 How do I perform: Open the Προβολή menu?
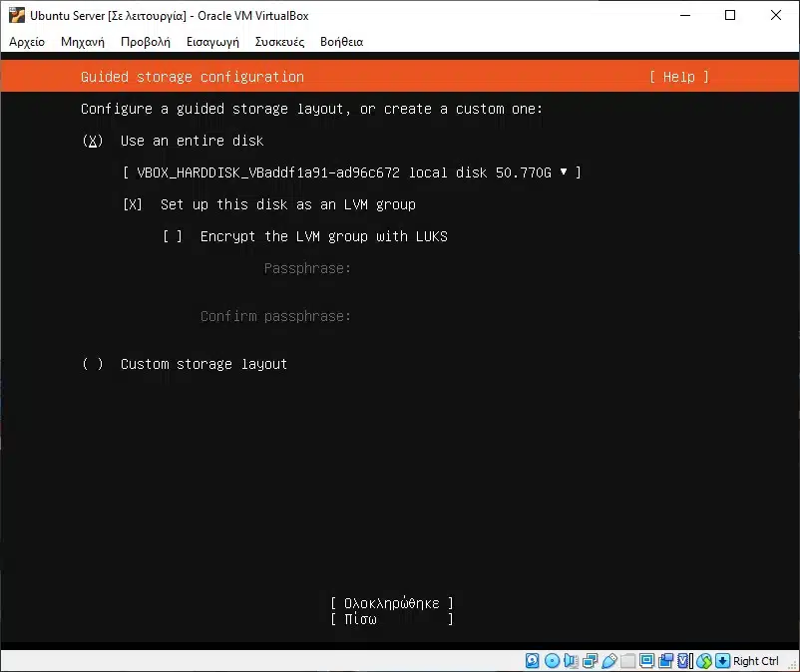pyautogui.click(x=146, y=42)
